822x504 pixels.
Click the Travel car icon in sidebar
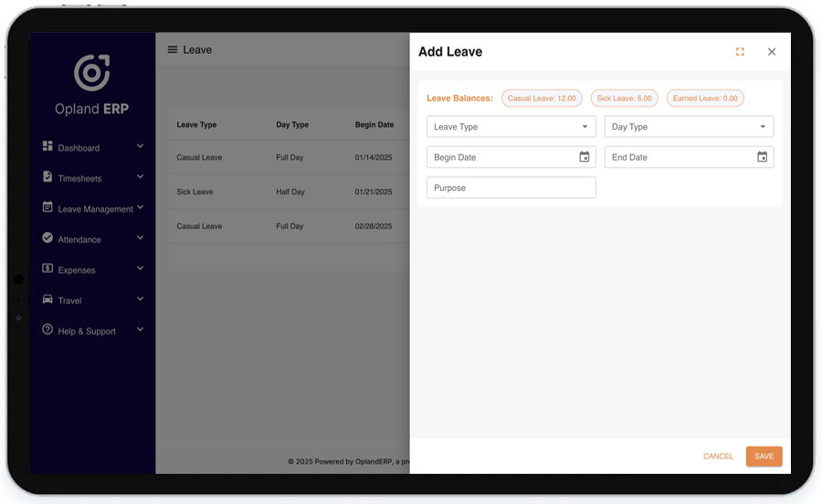click(47, 299)
